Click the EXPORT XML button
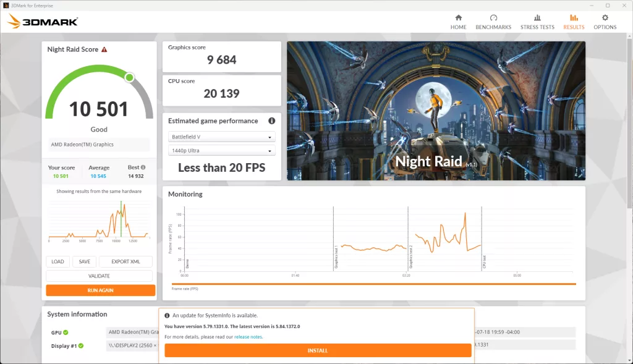Image resolution: width=633 pixels, height=364 pixels. [x=125, y=261]
